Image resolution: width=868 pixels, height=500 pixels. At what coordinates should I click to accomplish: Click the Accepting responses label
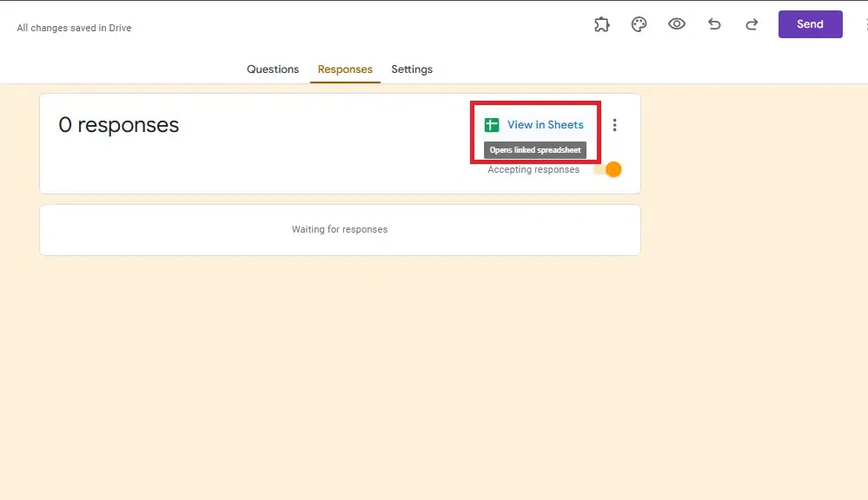pyautogui.click(x=533, y=170)
